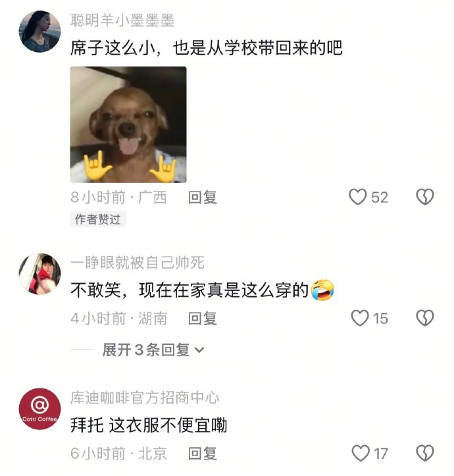This screenshot has width=454, height=476.
Task: Like the comment from 聪明羊小墨墨墨
Action: point(358,197)
